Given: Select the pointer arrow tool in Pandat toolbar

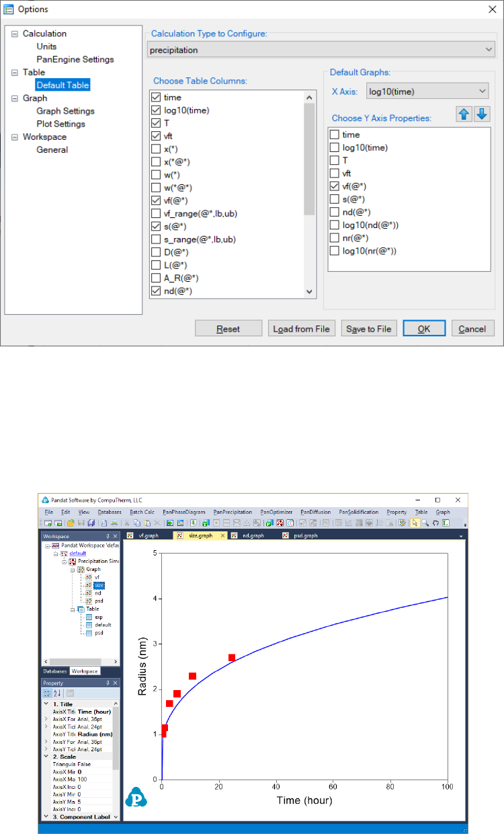Looking at the screenshot, I should pos(415,523).
